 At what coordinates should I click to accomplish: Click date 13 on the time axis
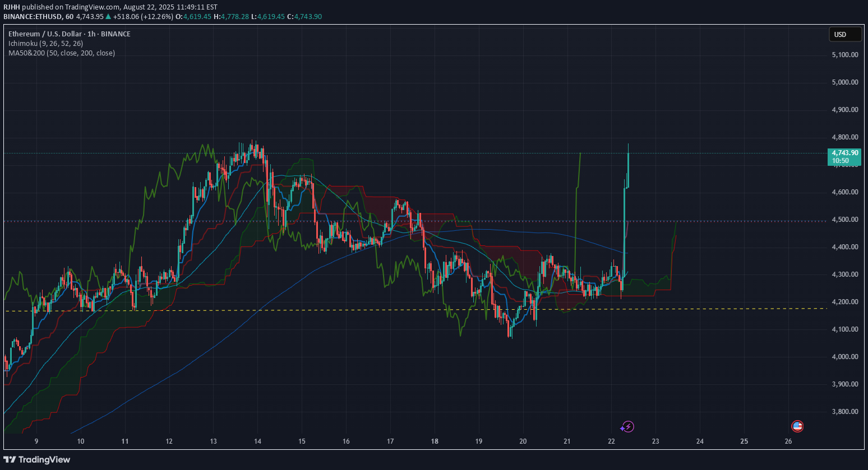pyautogui.click(x=214, y=441)
